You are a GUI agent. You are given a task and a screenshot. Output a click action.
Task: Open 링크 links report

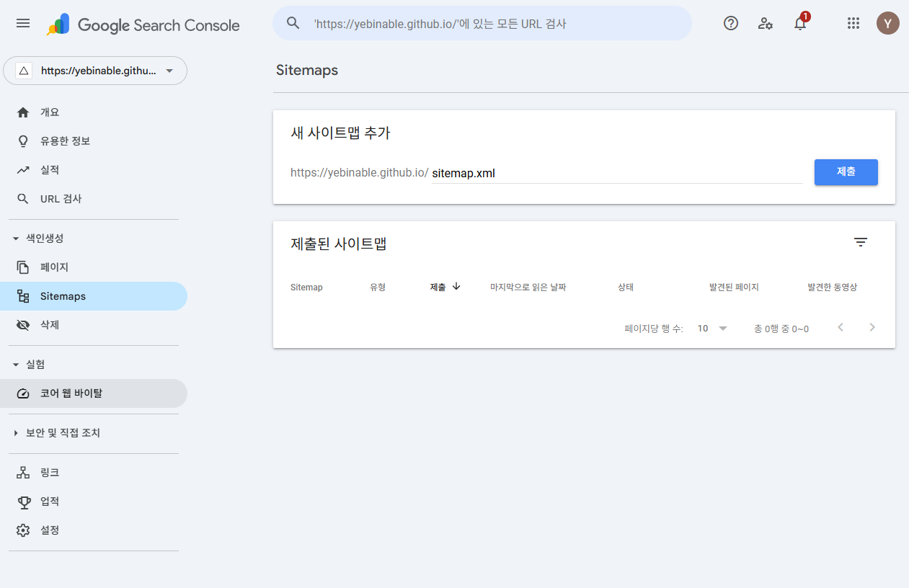tap(94, 473)
